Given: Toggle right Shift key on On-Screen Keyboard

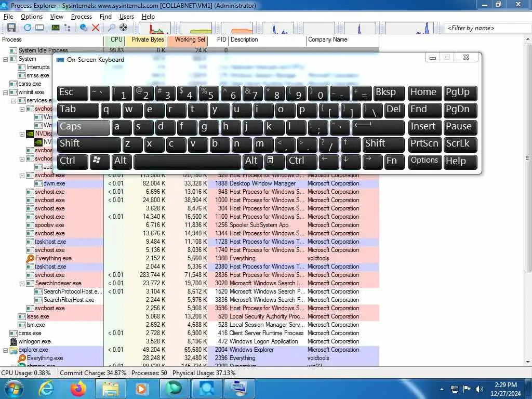Looking at the screenshot, I should (383, 144).
